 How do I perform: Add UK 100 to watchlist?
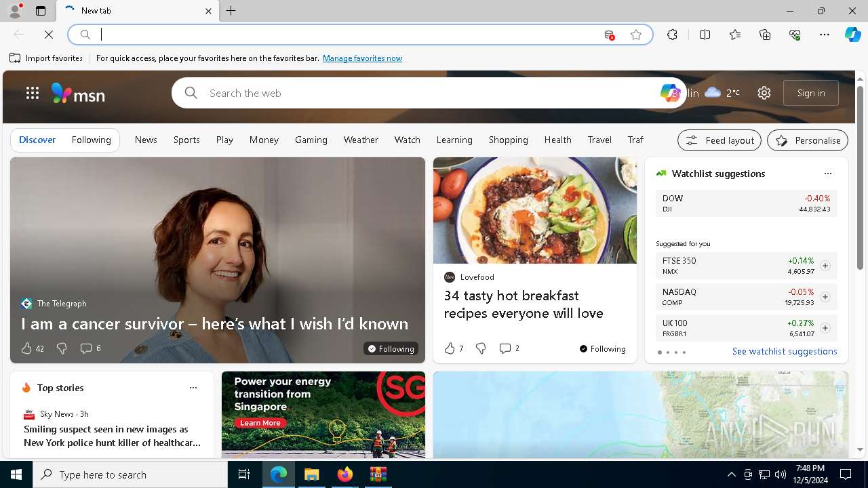[x=825, y=328]
